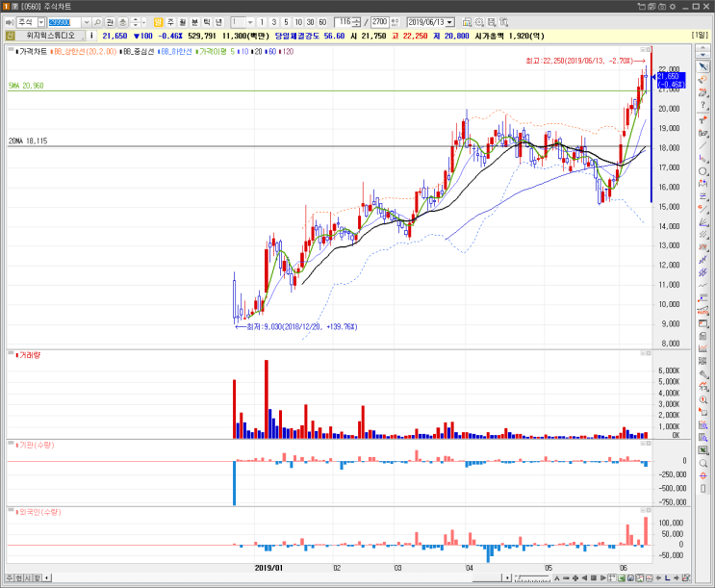Click the 외국인(수량) indicator label

(40, 512)
